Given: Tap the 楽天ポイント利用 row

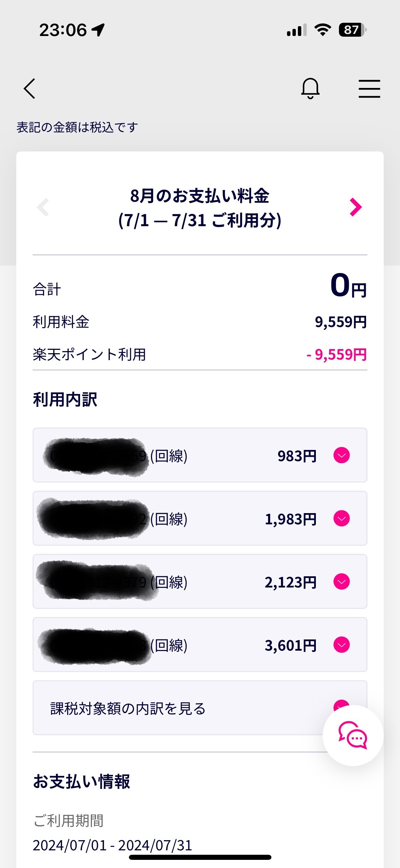Looking at the screenshot, I should [199, 355].
